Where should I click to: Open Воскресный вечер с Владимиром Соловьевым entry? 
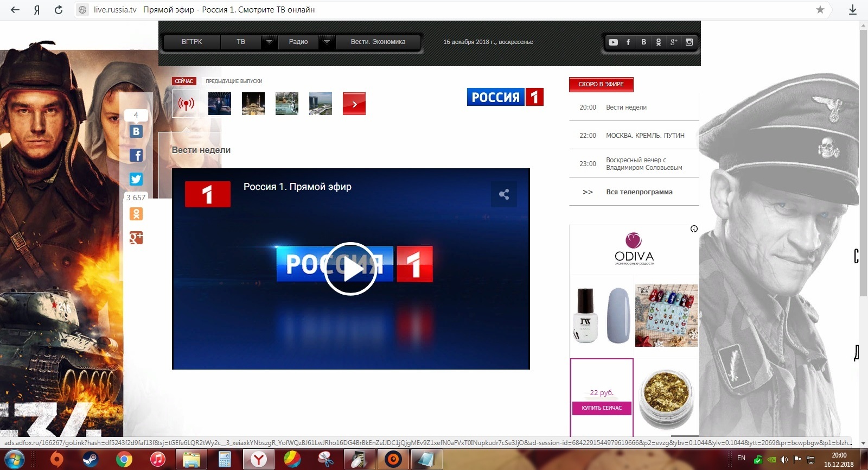pos(634,164)
